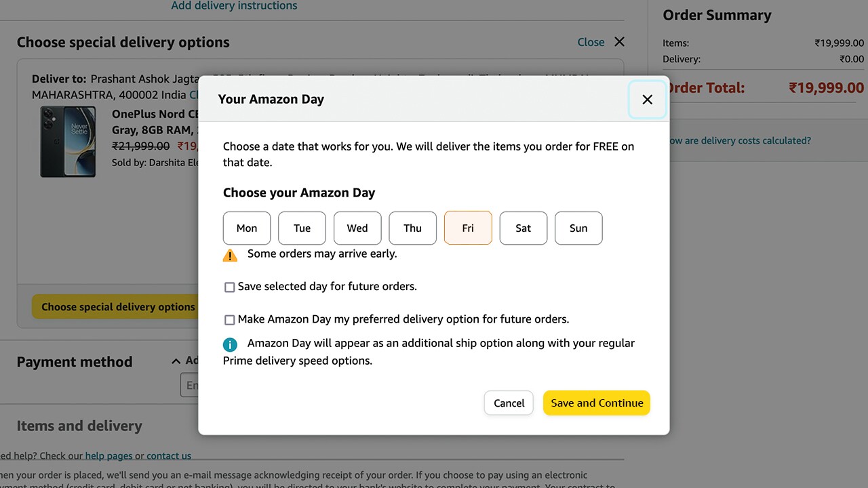
Task: Click the Close link for delivery options
Action: pos(591,42)
